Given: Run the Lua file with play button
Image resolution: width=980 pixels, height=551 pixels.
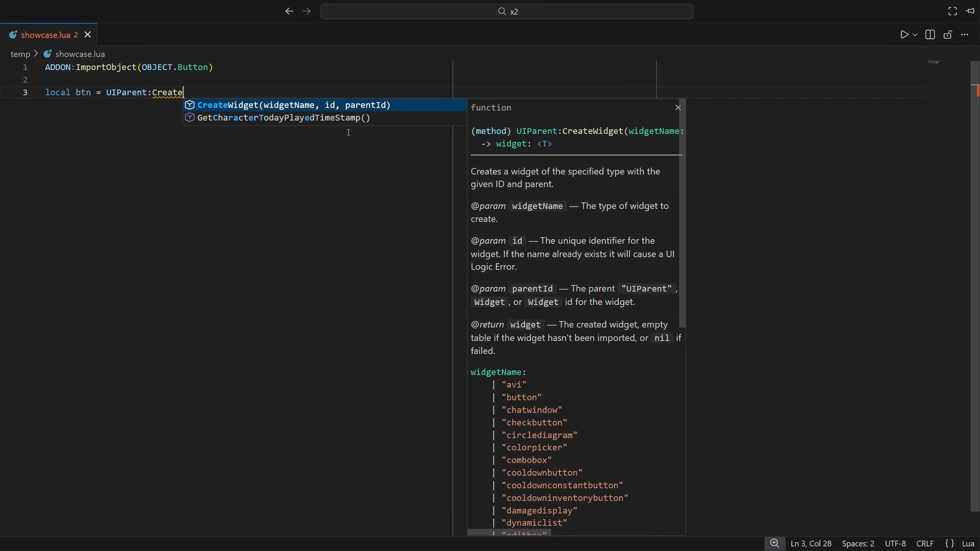Looking at the screenshot, I should [904, 35].
